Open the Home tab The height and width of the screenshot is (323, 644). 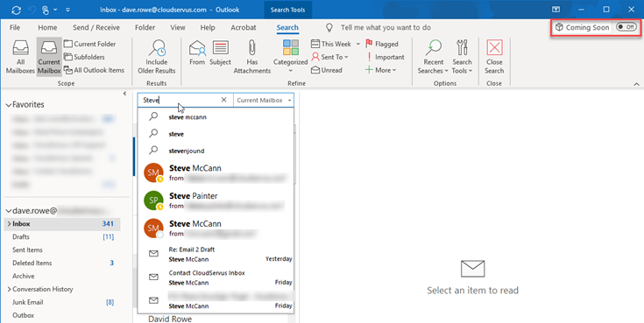[47, 27]
